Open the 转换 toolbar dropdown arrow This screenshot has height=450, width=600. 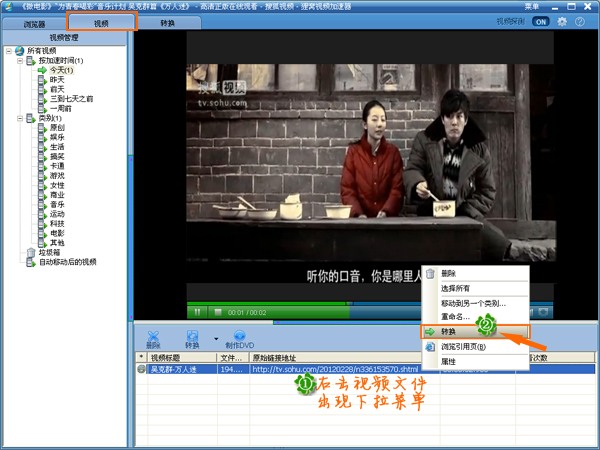tap(216, 339)
